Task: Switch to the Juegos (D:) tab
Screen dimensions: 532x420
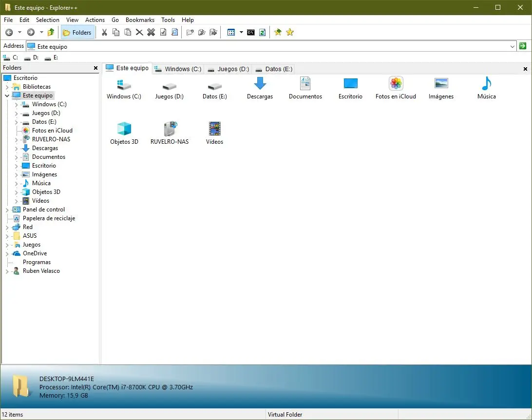Action: pos(228,69)
